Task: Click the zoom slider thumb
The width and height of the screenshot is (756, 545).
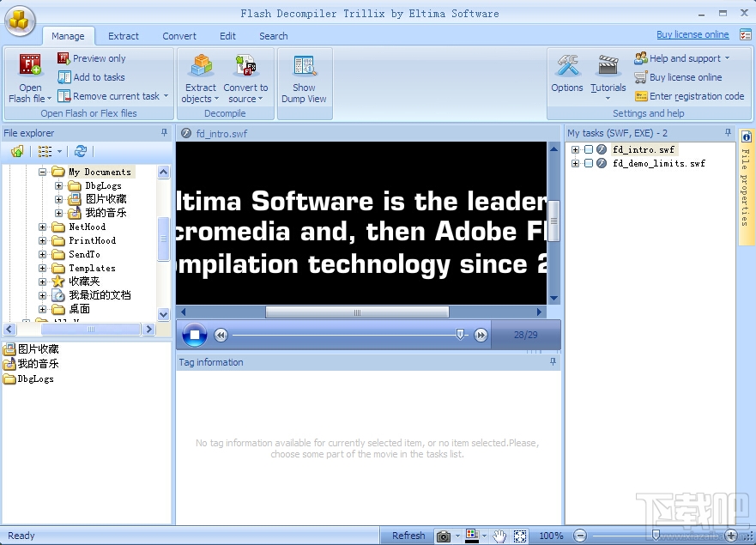Action: coord(656,535)
